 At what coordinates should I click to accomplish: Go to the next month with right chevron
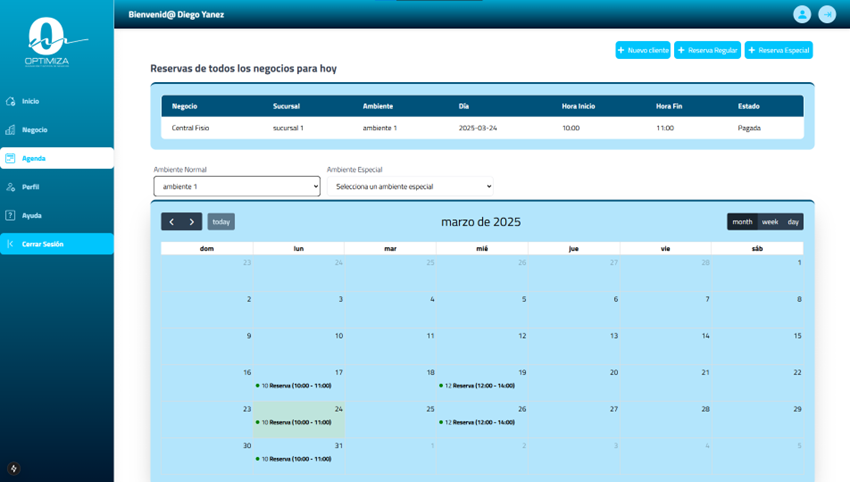pyautogui.click(x=192, y=222)
